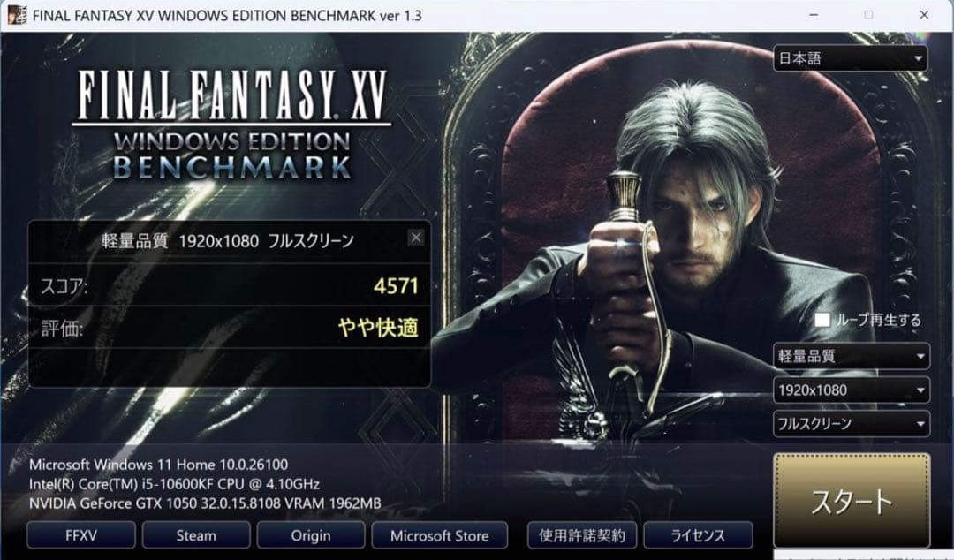The image size is (954, 560).
Task: Click the language dropdown arrow
Action: (918, 59)
